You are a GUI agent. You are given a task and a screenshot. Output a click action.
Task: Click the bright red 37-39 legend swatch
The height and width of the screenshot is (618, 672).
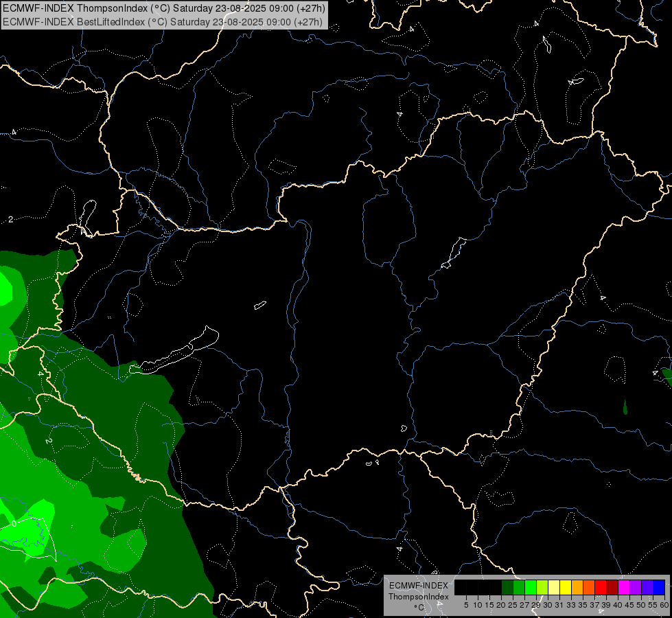601,587
